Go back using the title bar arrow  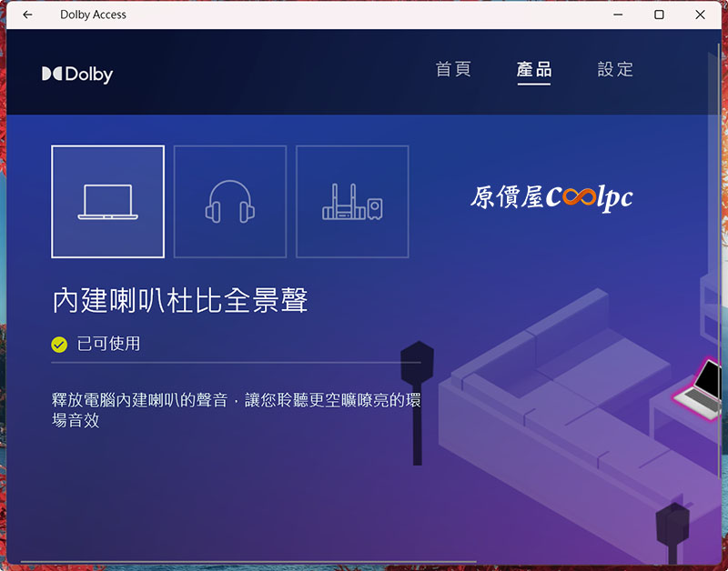tap(27, 15)
